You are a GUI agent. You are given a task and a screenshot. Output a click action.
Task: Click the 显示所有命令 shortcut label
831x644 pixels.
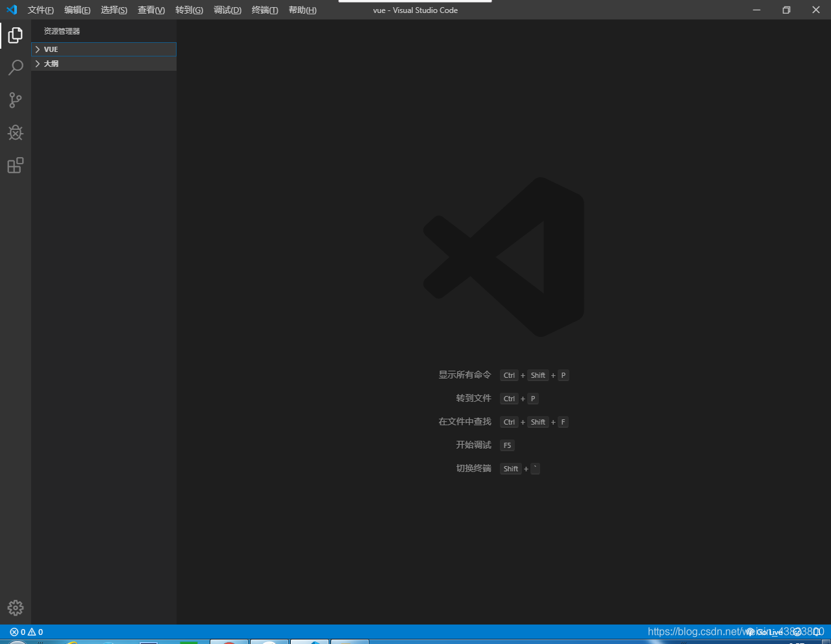pyautogui.click(x=465, y=375)
